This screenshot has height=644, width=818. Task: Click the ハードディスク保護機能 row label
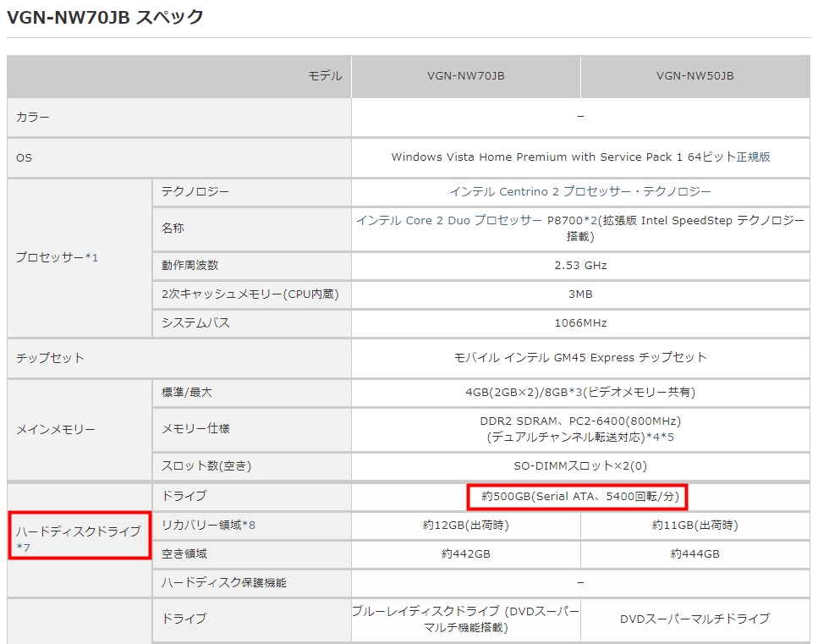click(x=251, y=583)
